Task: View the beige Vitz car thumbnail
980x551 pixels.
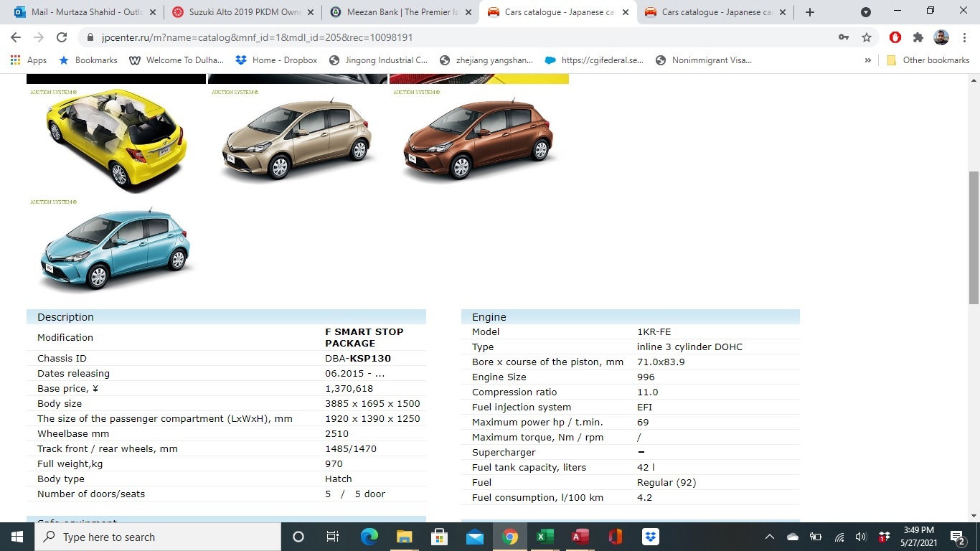Action: pos(298,139)
